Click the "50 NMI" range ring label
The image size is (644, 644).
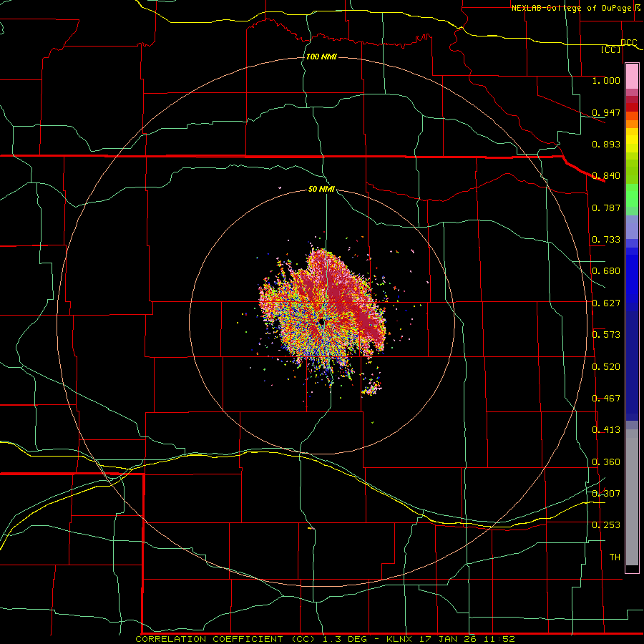click(x=321, y=189)
